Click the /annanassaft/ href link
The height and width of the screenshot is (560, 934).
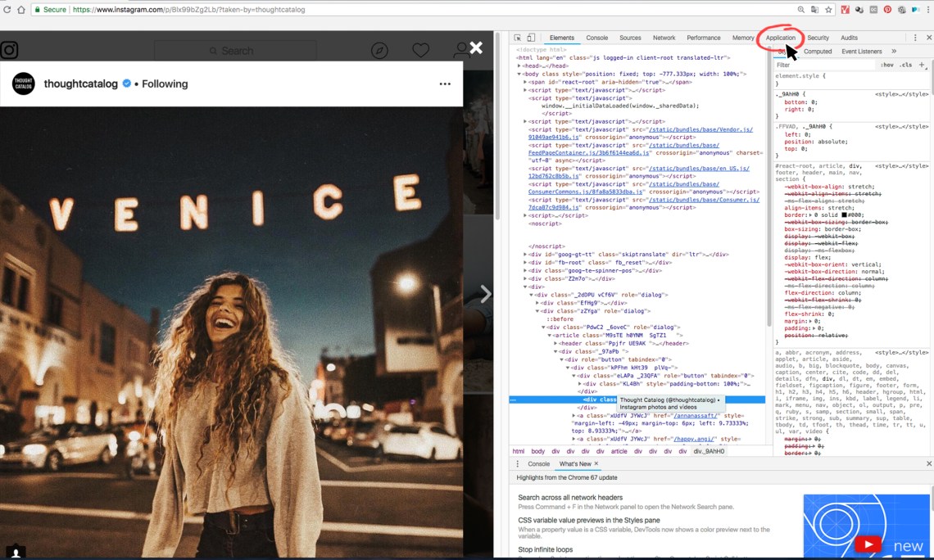pos(696,415)
